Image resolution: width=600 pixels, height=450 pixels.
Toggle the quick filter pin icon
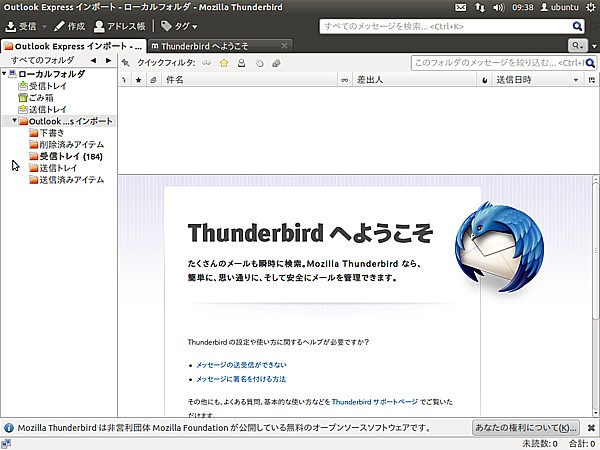click(x=126, y=63)
